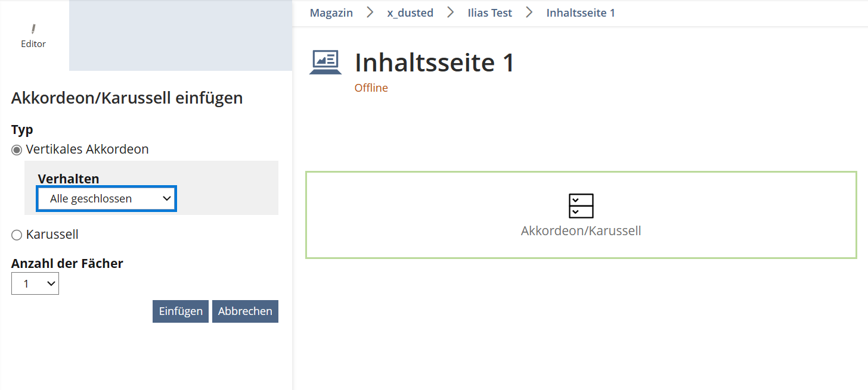
Task: Click the chevron separator after x_dusted
Action: pos(451,13)
